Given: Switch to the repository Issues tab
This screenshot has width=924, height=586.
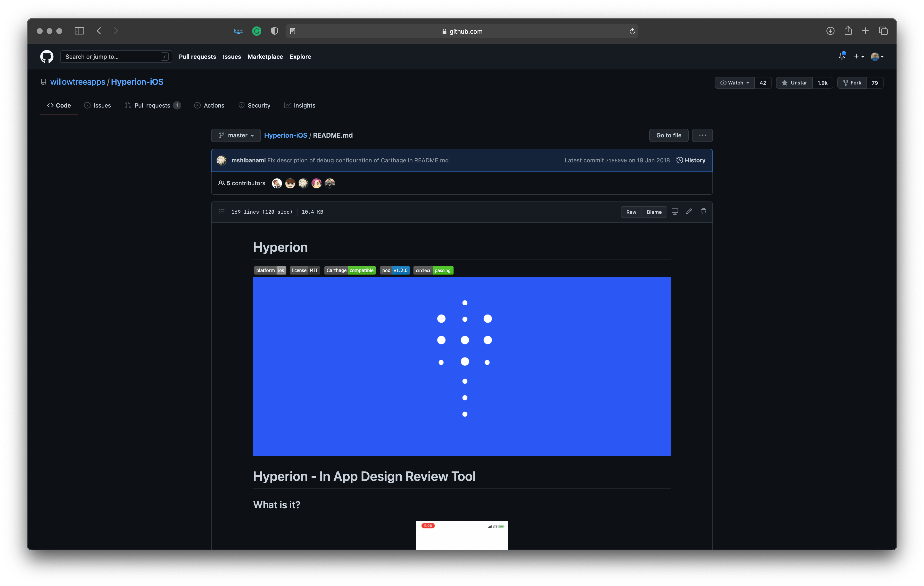Looking at the screenshot, I should click(98, 105).
